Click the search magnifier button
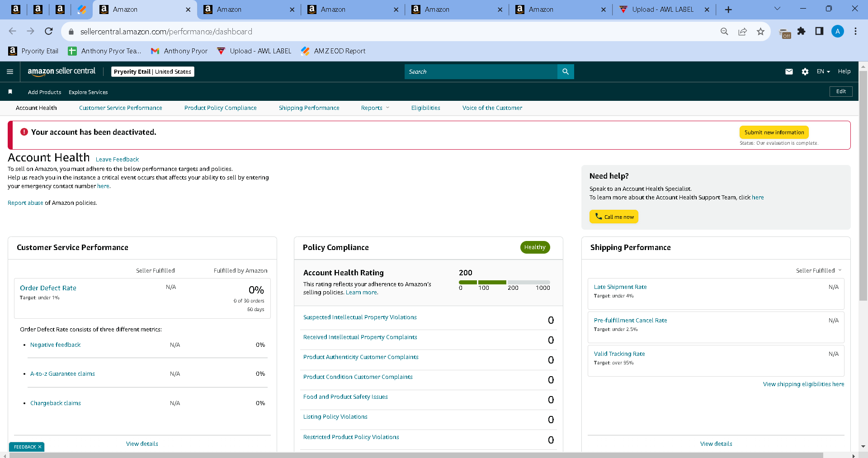Screen dimensions: 868x458 pos(566,71)
